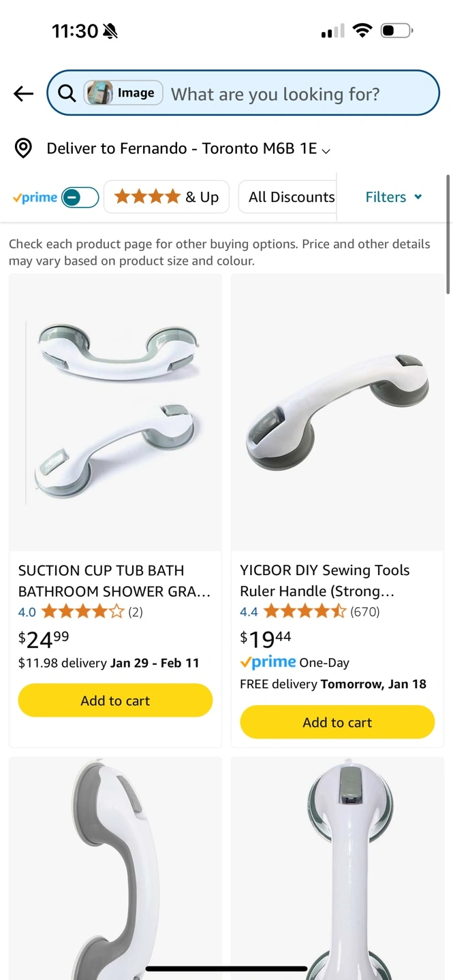Tap the Prime logo in filter bar
Screen dimensions: 453x980
click(35, 197)
